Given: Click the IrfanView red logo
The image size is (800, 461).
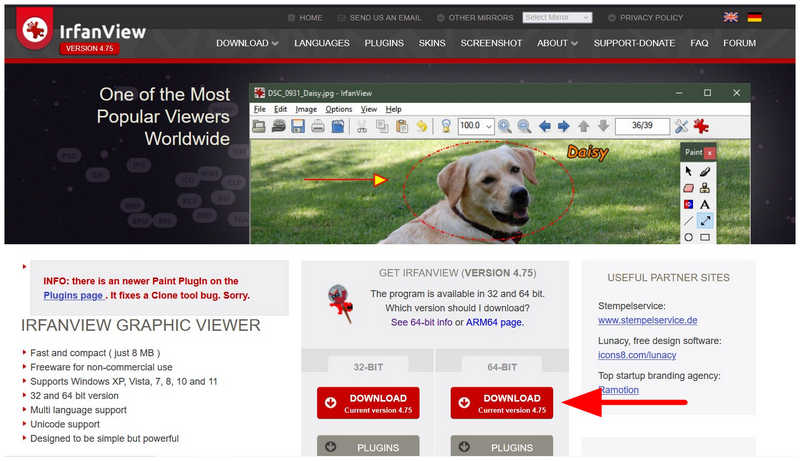Looking at the screenshot, I should tap(35, 29).
